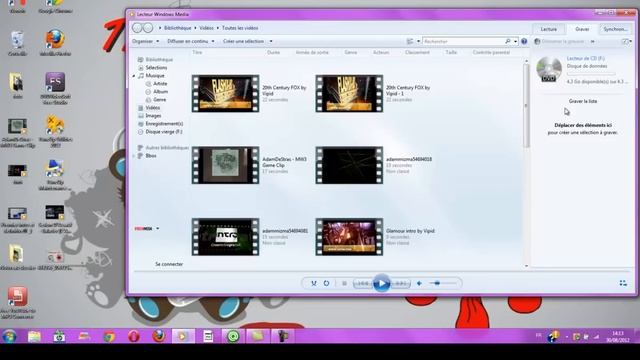This screenshot has height=360, width=640.
Task: Expand search options dropdown arrow
Action: 516,41
